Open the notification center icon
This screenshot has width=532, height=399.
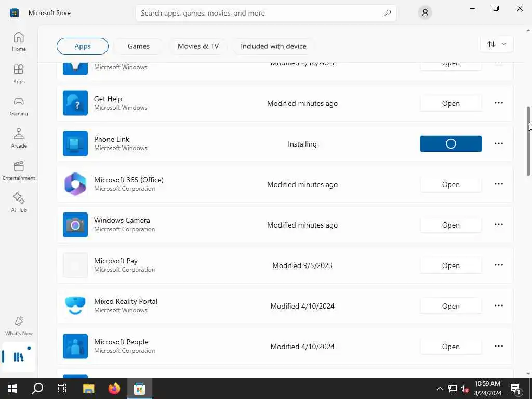click(515, 389)
